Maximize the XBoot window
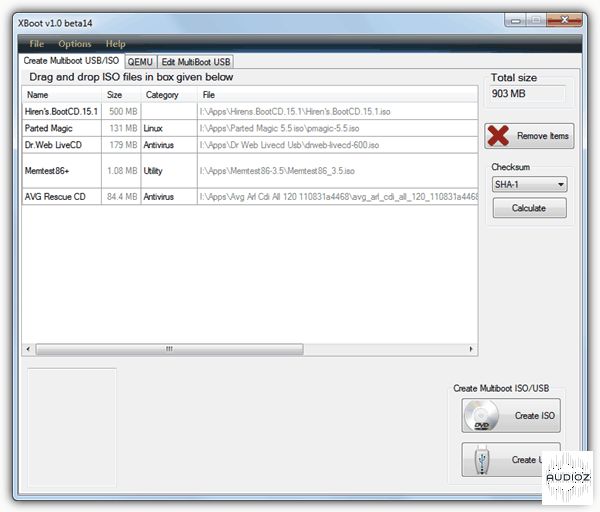600x512 pixels. (x=536, y=20)
